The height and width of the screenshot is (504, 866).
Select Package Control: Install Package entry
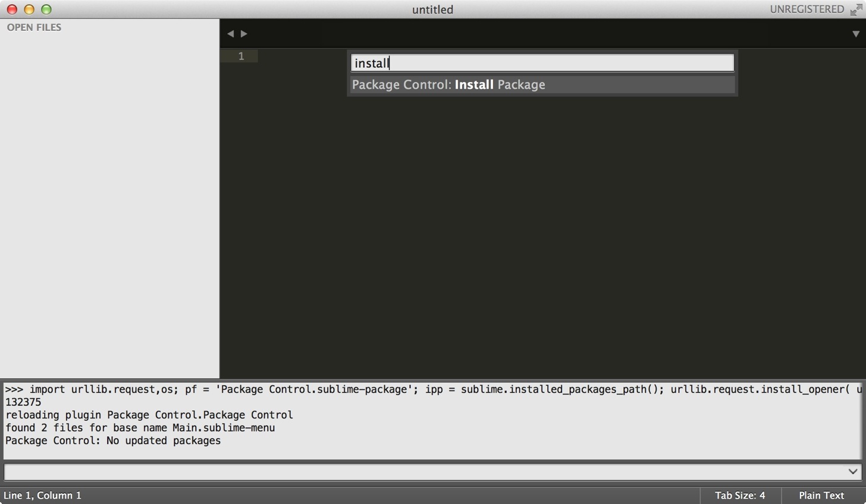542,84
